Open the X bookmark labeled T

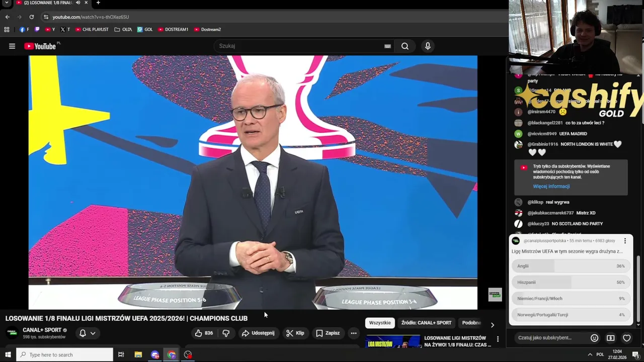[65, 30]
